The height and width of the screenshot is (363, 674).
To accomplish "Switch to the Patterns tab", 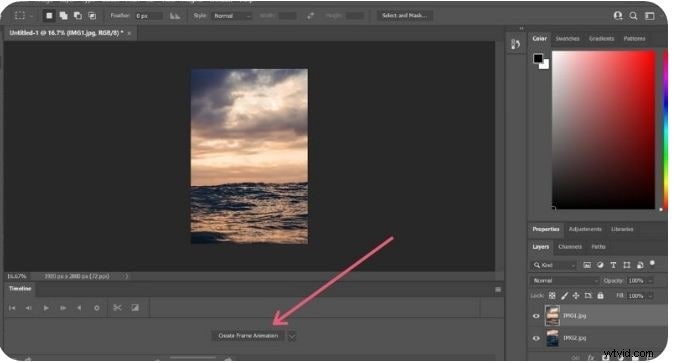I will pos(634,38).
